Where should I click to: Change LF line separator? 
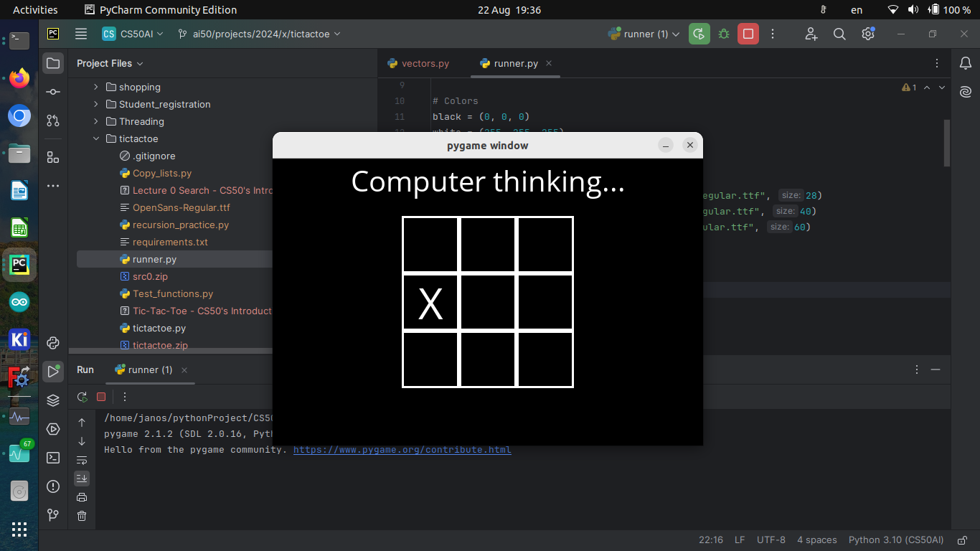tap(740, 540)
